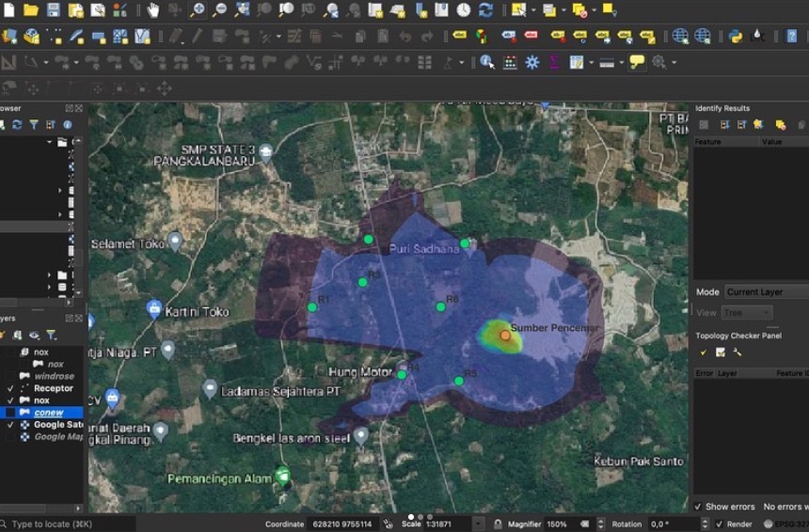Filter legend in Layers panel
809x532 pixels.
coord(51,336)
